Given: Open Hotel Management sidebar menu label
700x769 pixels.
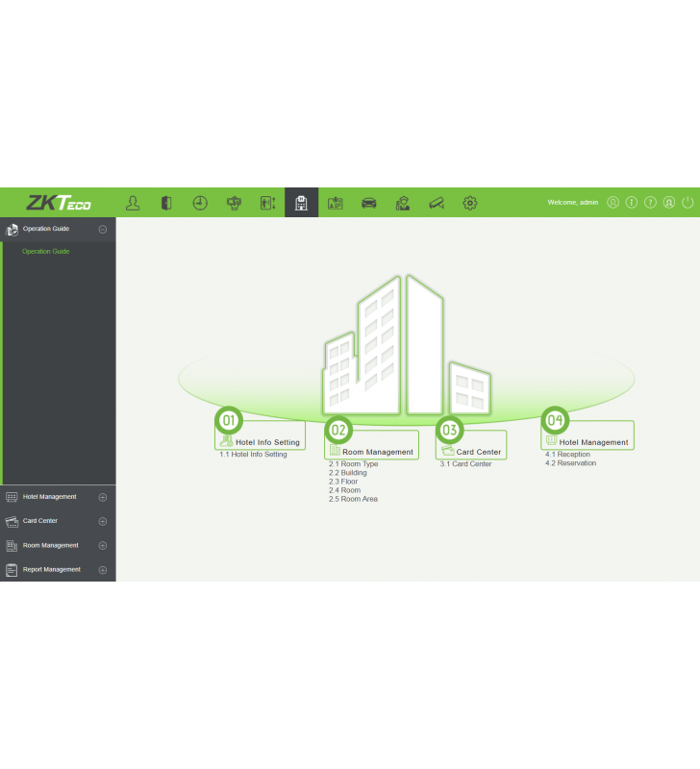Looking at the screenshot, I should (x=50, y=497).
